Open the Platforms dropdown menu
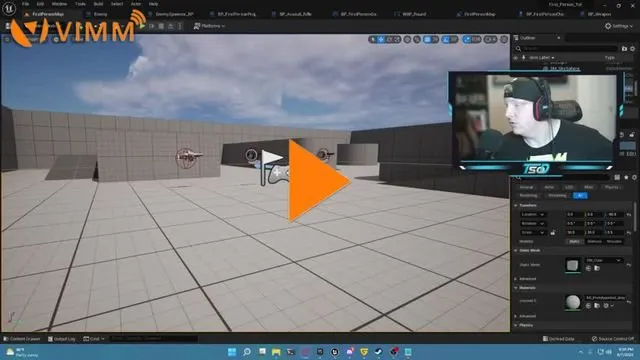Image resolution: width=640 pixels, height=360 pixels. click(209, 26)
